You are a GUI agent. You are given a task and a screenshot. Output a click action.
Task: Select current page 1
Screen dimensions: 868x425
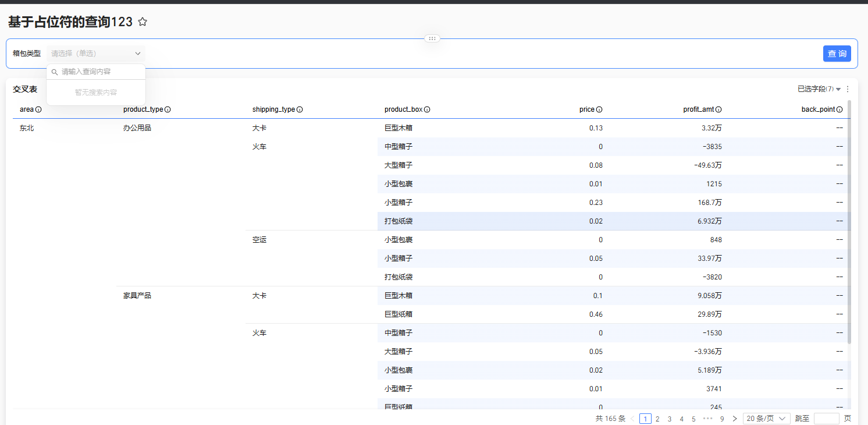point(645,419)
